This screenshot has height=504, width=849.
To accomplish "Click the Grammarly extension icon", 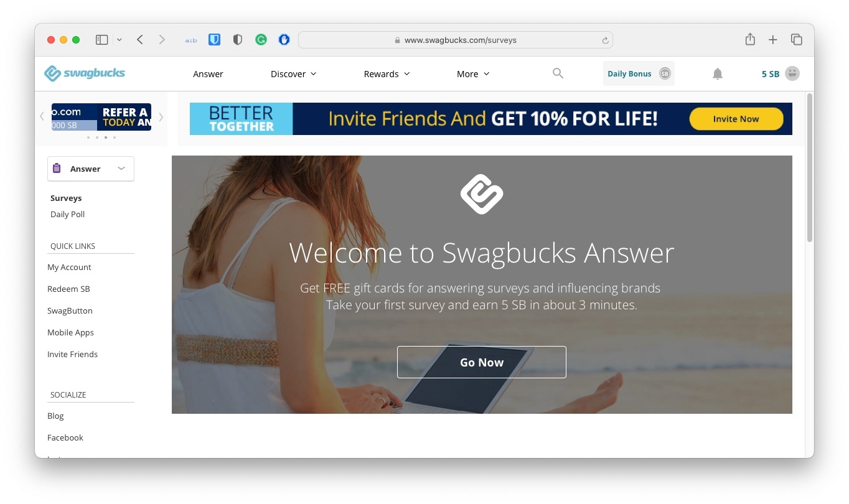I will pyautogui.click(x=261, y=40).
